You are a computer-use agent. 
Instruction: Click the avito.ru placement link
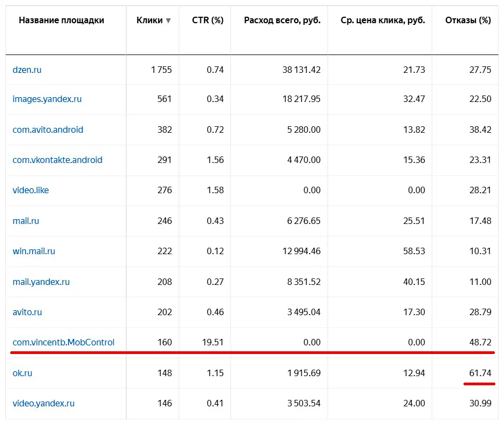coord(27,312)
